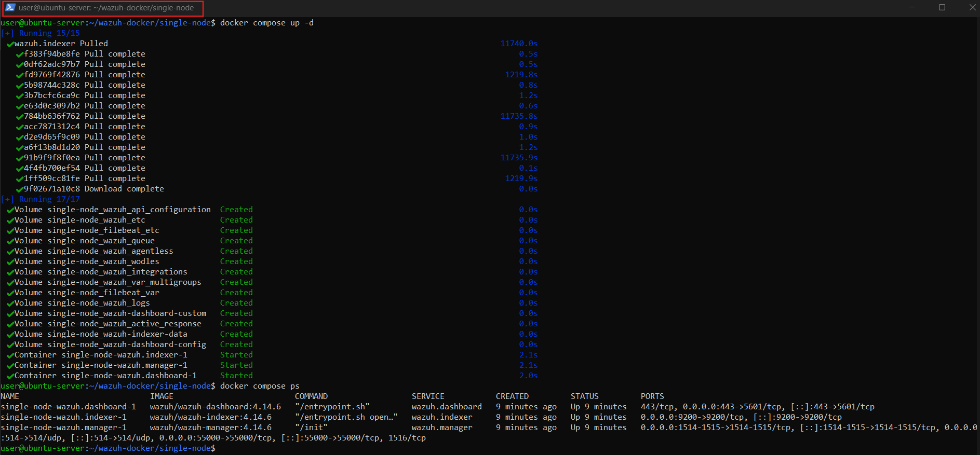Click the '"/init"' command cell
Screen dimensions: 980x455
coord(312,428)
